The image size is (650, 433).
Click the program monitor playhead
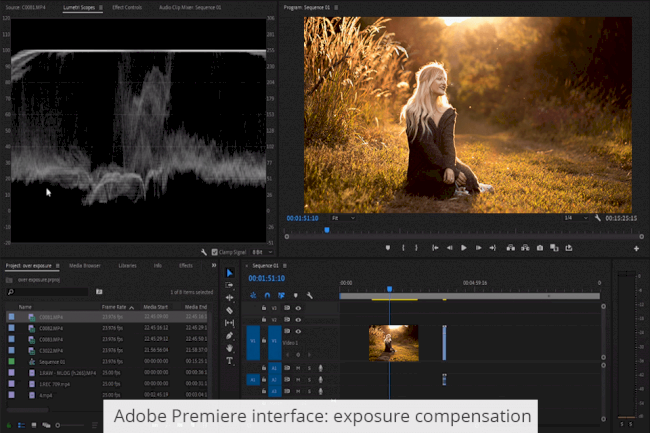327,230
